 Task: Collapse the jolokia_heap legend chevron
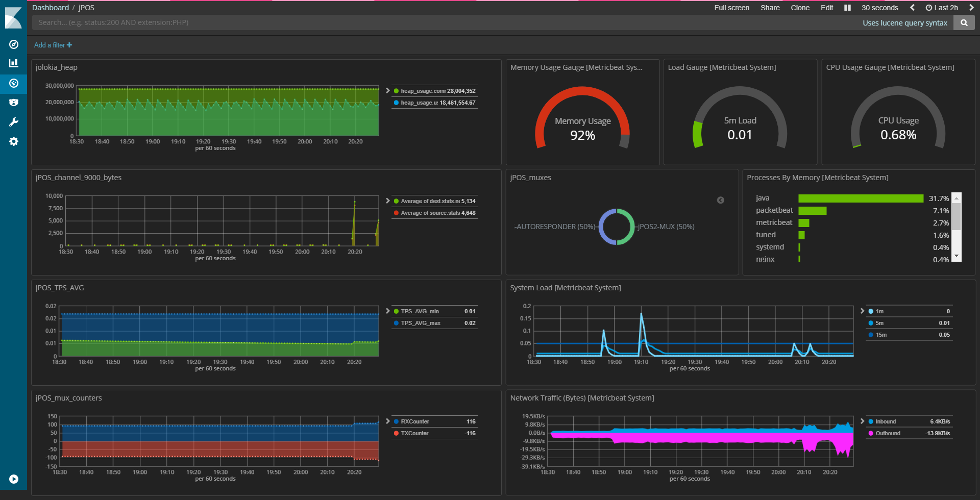coord(388,90)
